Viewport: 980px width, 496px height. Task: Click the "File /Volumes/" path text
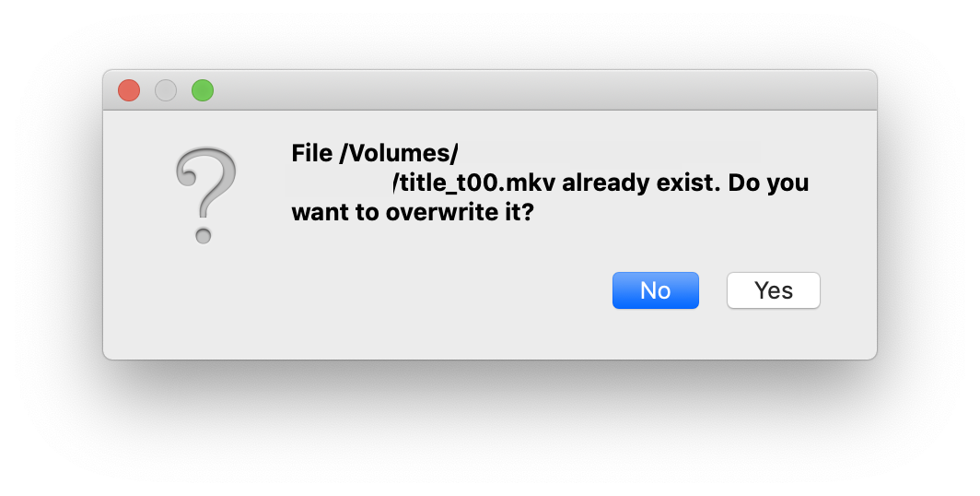(375, 153)
